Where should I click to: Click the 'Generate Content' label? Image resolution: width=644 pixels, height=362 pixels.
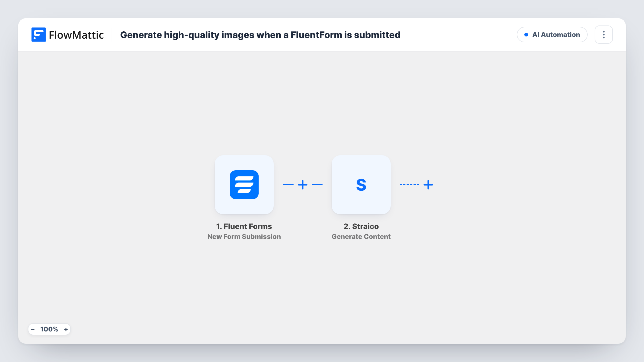[x=361, y=237]
